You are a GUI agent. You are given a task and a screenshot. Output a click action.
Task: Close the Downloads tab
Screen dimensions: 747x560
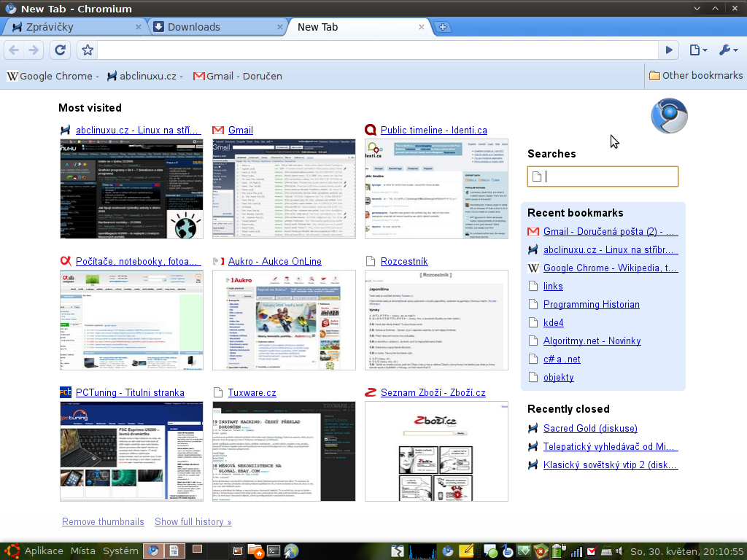[280, 27]
